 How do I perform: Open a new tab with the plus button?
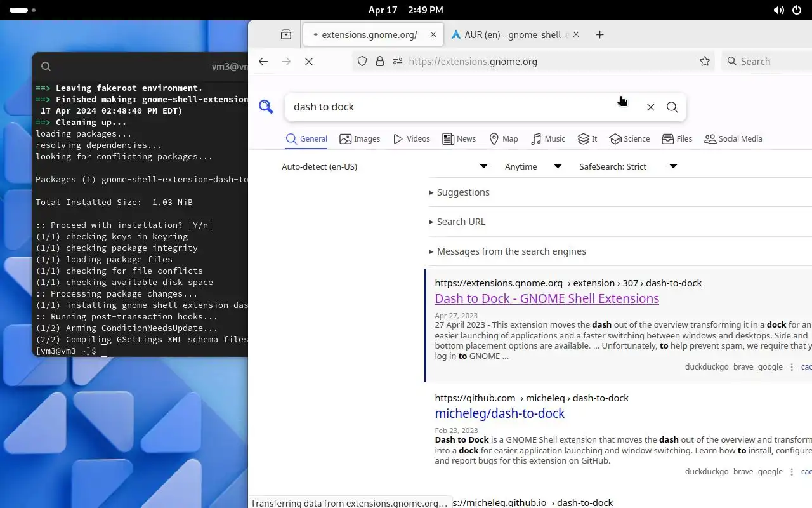coord(600,35)
